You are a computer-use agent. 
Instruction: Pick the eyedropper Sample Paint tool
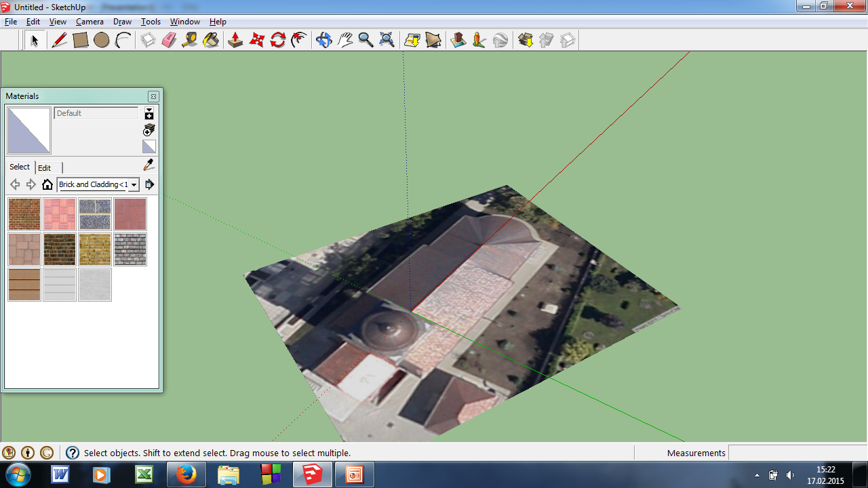click(149, 165)
